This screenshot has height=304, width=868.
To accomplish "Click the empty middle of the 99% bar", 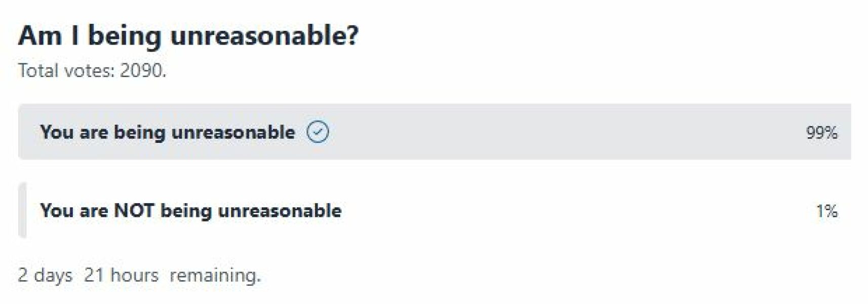I will click(x=557, y=132).
